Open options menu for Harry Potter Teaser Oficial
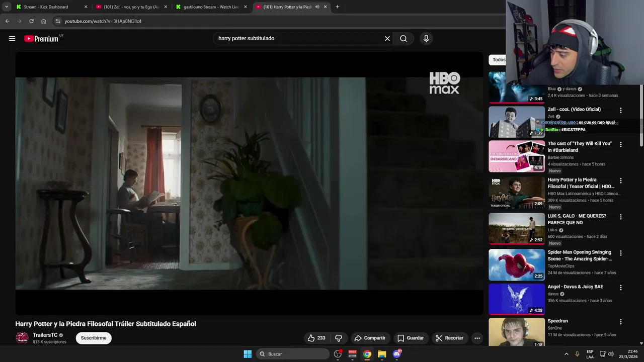 (620, 180)
